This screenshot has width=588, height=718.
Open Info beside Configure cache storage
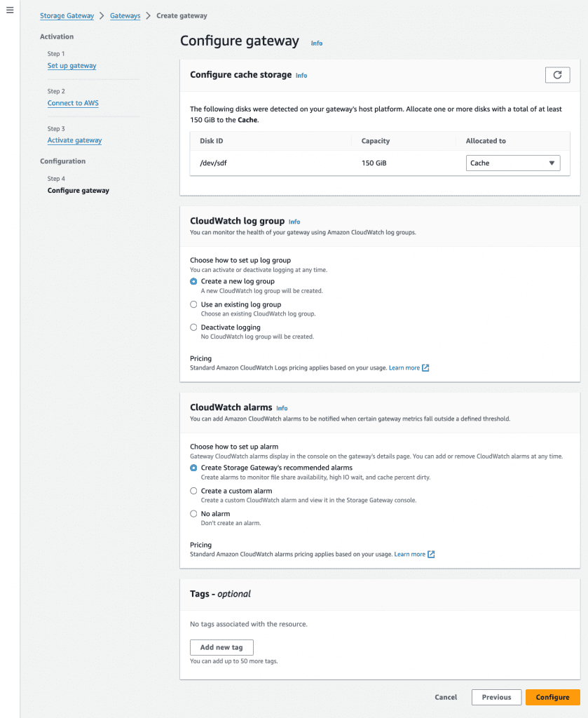click(301, 75)
